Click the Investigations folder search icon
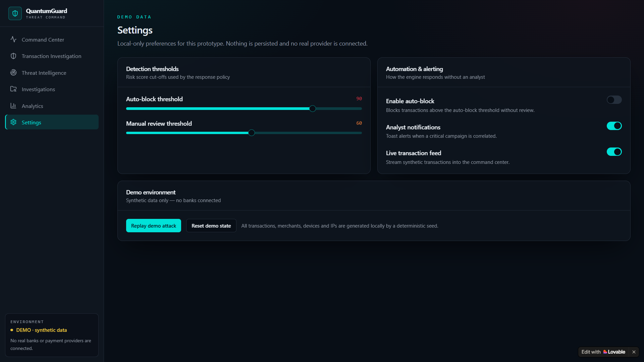 coord(13,89)
